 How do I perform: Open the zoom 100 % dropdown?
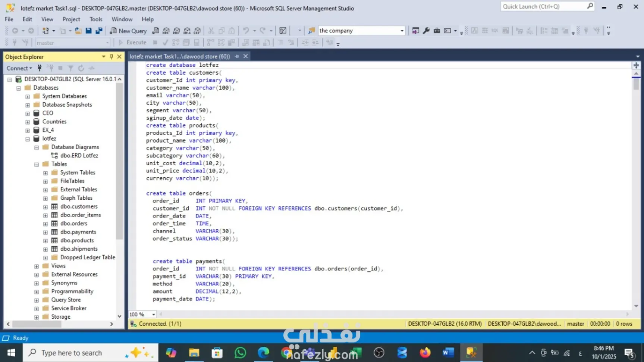coord(154,315)
